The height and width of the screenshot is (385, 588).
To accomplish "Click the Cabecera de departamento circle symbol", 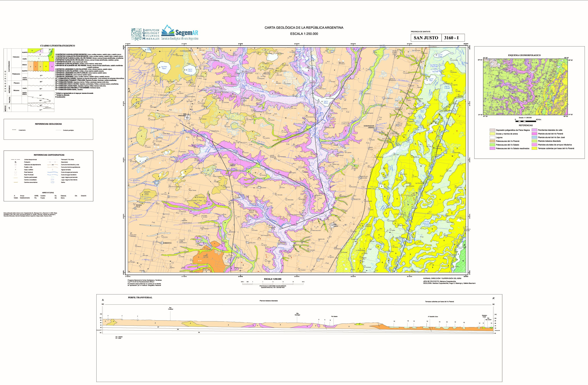I will click(x=16, y=165).
